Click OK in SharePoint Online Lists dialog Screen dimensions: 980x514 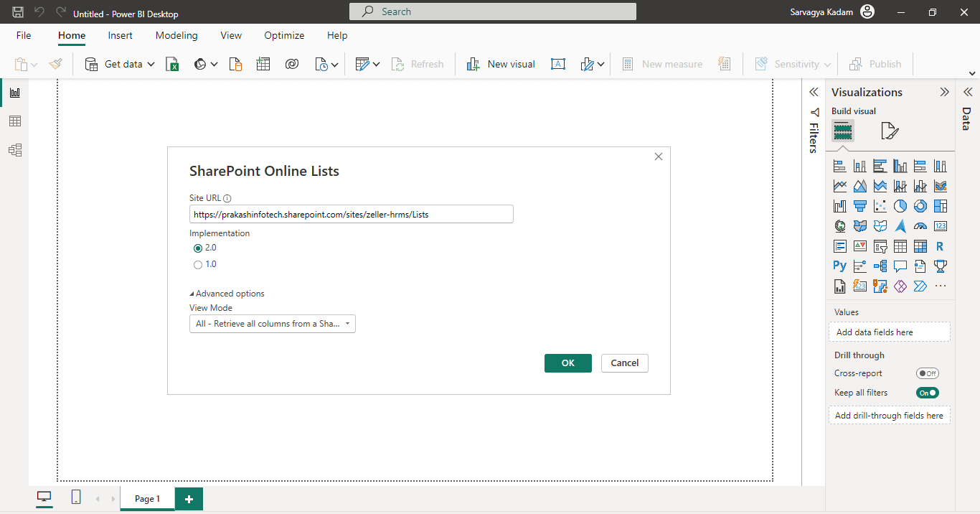point(567,363)
